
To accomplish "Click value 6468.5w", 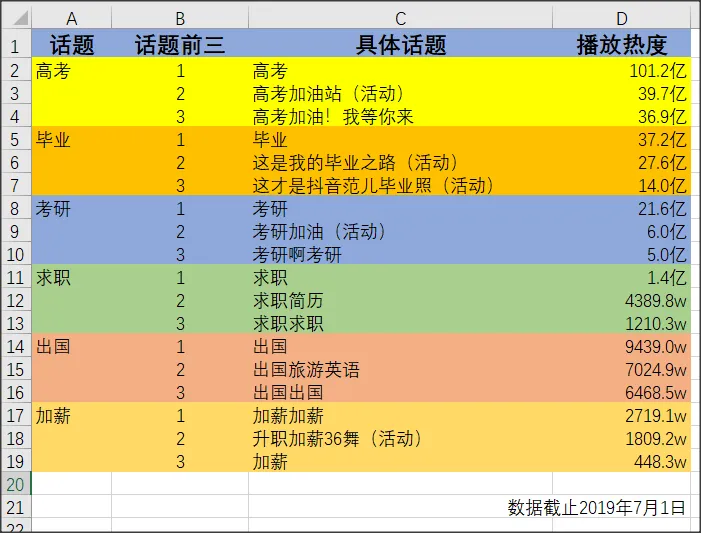I will pyautogui.click(x=655, y=392).
